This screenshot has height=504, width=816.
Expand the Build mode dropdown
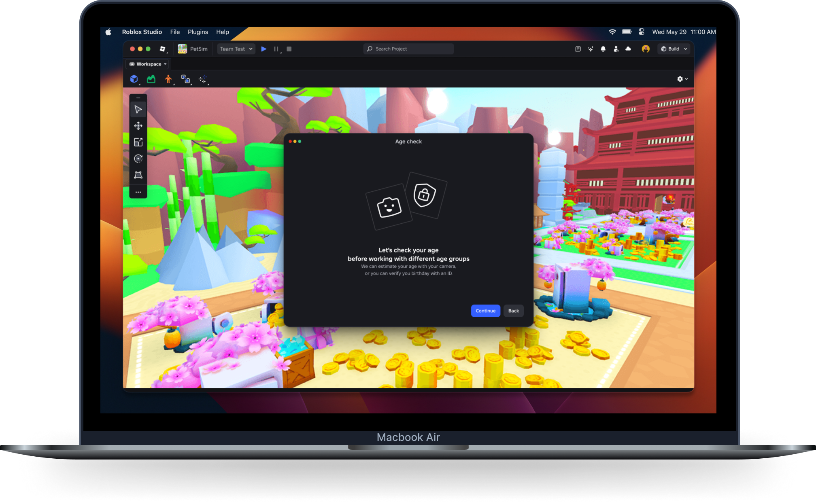click(674, 49)
